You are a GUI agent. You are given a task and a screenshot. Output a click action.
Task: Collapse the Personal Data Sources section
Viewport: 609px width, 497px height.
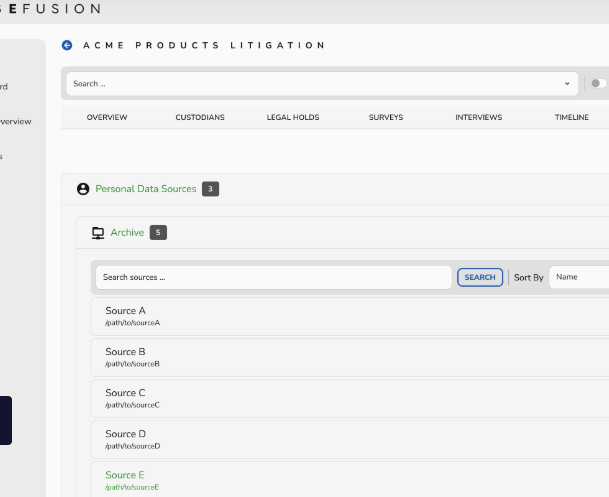coord(146,189)
